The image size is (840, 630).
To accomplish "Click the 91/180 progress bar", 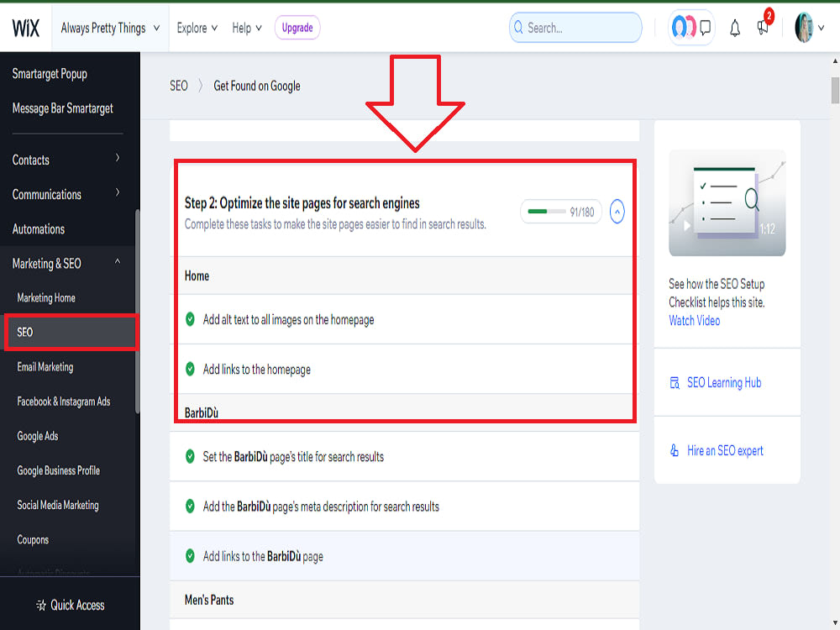I will point(561,212).
